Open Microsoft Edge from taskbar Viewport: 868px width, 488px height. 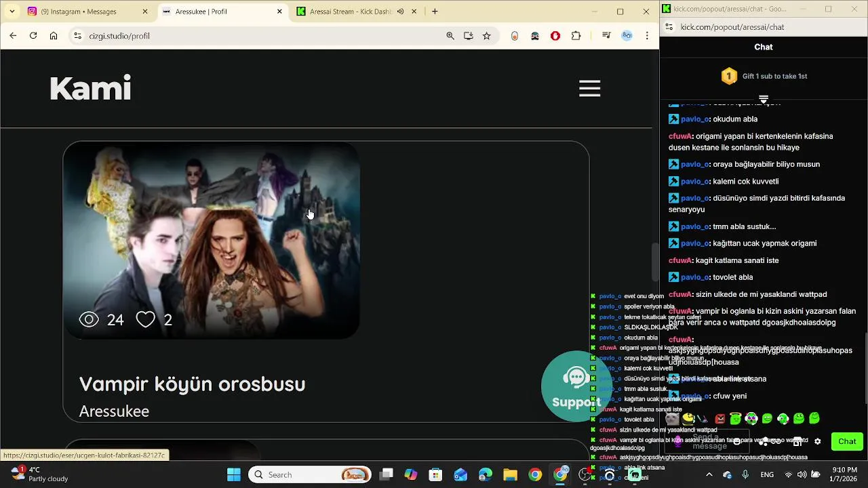[486, 474]
